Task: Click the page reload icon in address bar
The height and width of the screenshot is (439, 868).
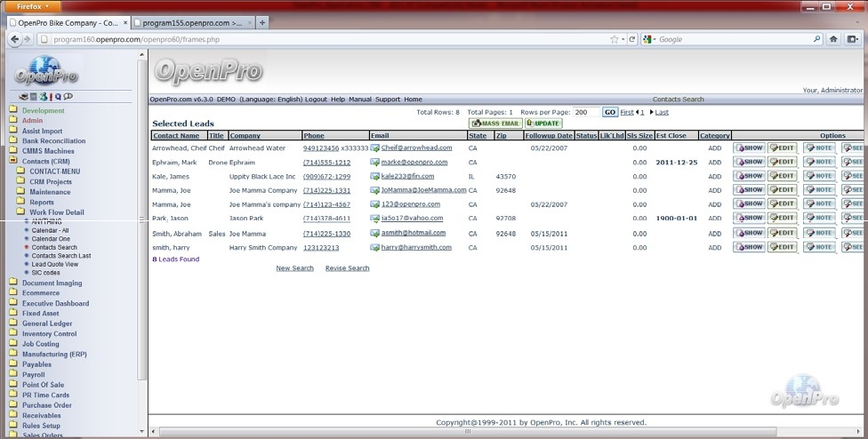Action: point(632,39)
